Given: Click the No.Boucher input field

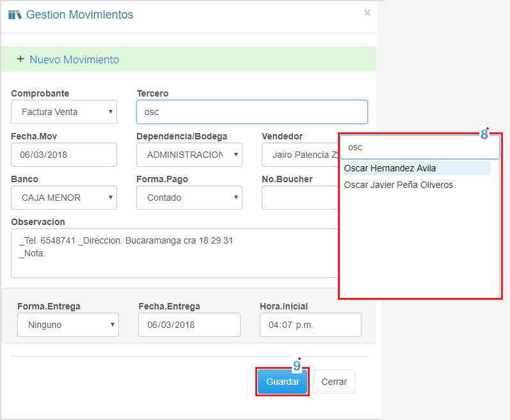Looking at the screenshot, I should (299, 198).
